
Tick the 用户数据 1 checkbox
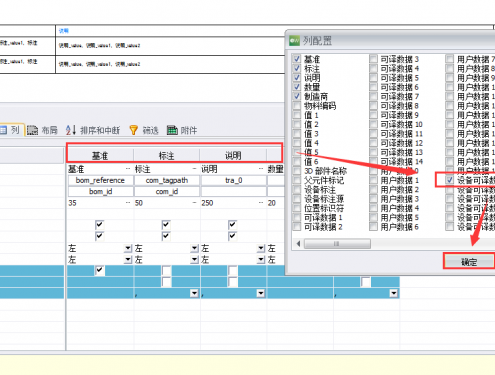(x=373, y=181)
